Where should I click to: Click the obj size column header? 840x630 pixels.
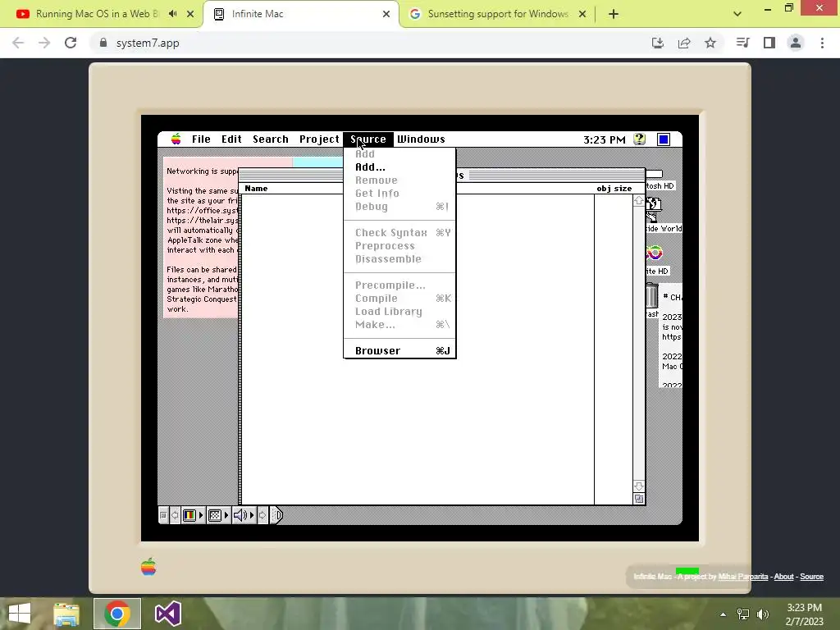coord(614,189)
